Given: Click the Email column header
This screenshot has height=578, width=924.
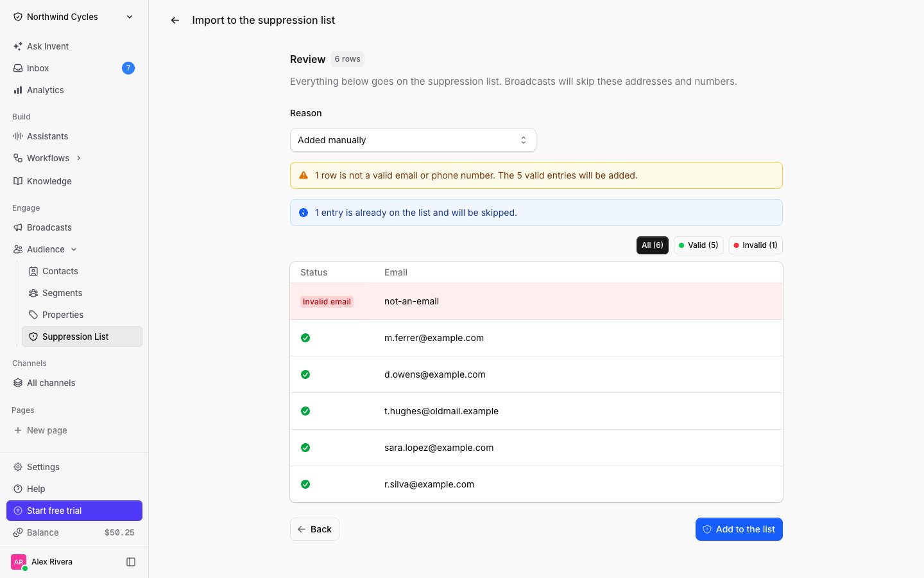Looking at the screenshot, I should pyautogui.click(x=396, y=272).
